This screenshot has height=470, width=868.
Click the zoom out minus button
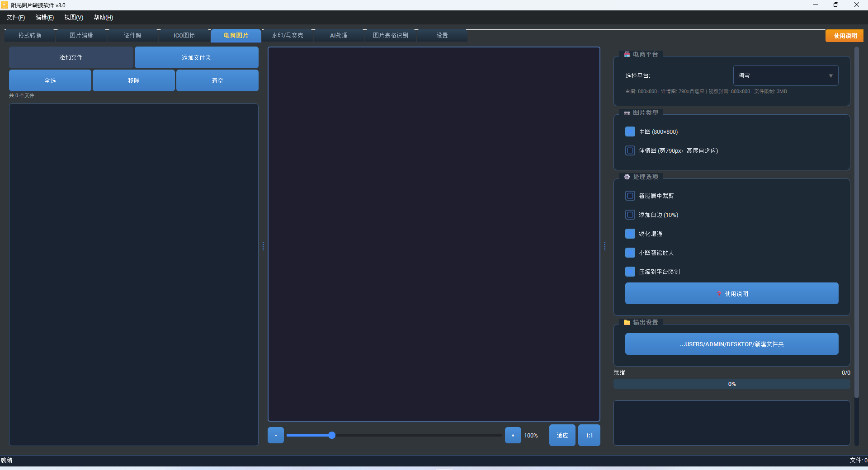tap(275, 435)
